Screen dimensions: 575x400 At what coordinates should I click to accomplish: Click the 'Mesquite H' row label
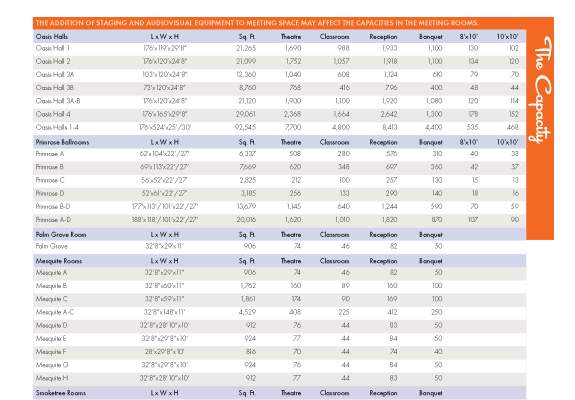pos(52,378)
